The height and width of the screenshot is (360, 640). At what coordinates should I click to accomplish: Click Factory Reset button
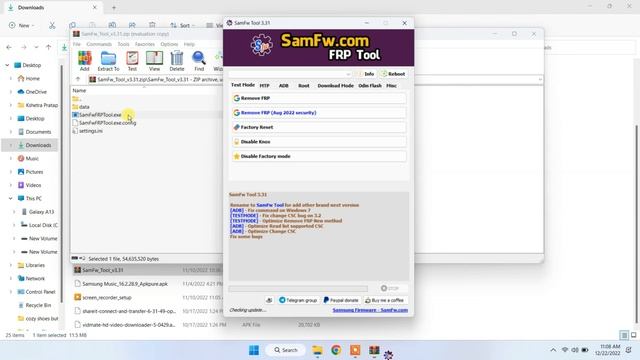[319, 127]
